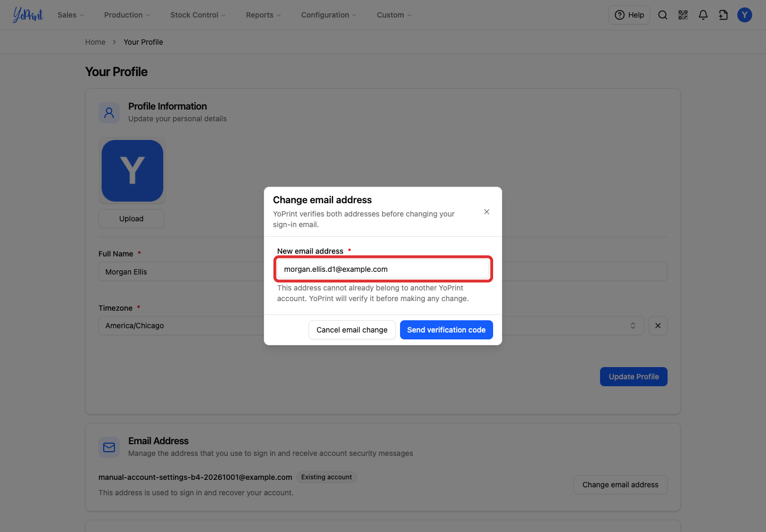Image resolution: width=766 pixels, height=532 pixels.
Task: Open the document export icon in header
Action: click(723, 15)
